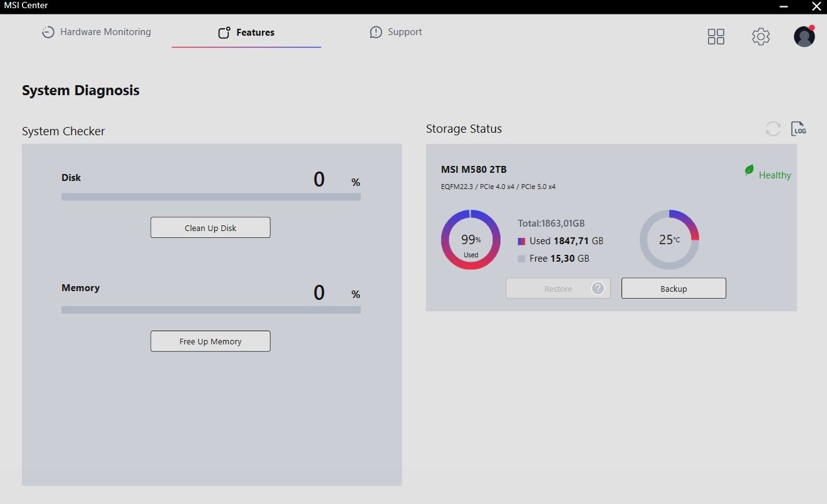Click the Disk 0 % value
Screen dimensions: 827x504
[x=336, y=180]
